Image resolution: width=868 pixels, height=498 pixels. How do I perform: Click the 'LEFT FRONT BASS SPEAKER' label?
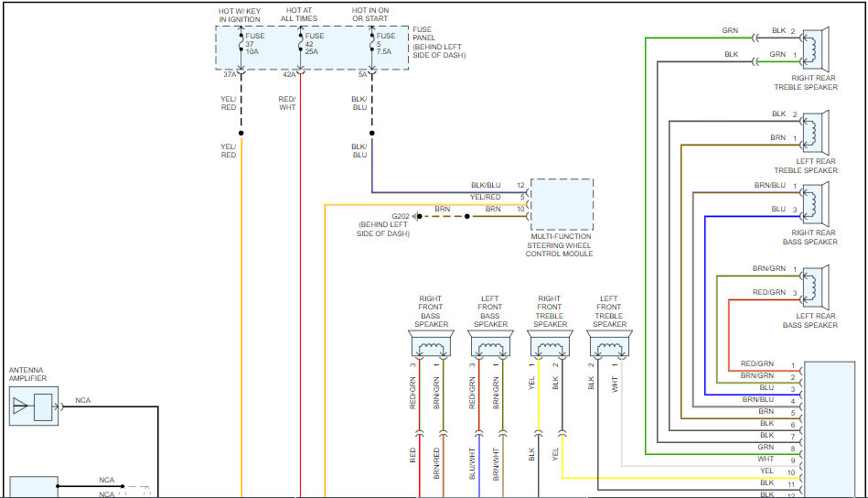click(490, 311)
